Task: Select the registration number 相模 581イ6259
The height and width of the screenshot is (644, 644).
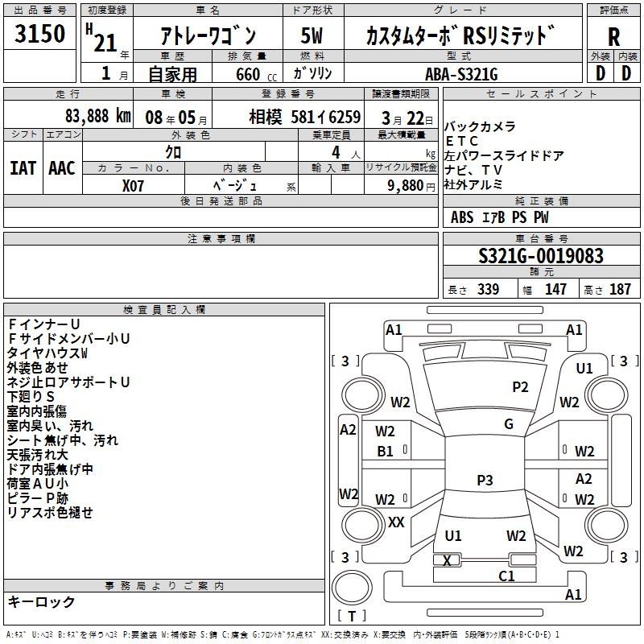Action: tap(305, 117)
